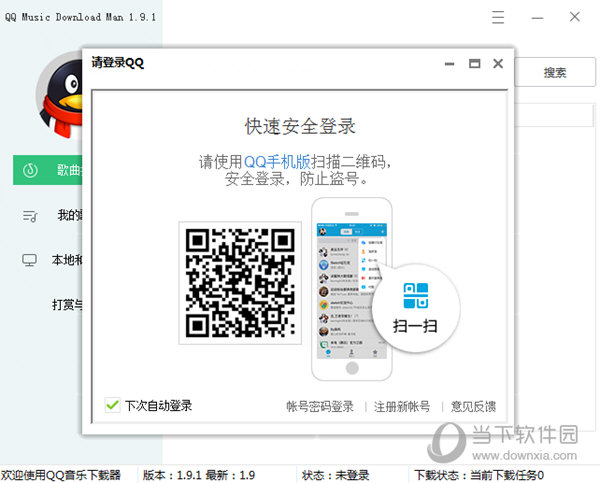Click the 帐号密码登录 link
Screen dimensions: 600x483
pyautogui.click(x=320, y=406)
